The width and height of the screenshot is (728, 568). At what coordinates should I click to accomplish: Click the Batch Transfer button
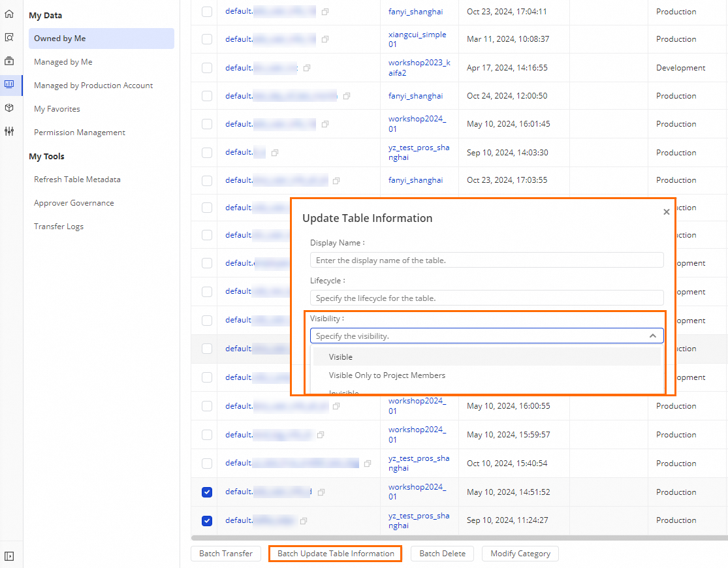(226, 554)
